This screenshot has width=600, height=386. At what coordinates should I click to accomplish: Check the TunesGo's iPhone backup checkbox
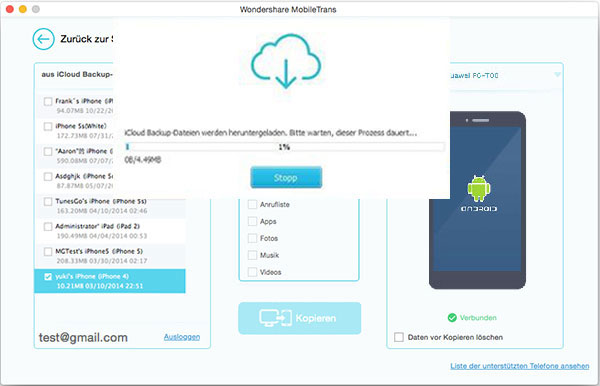point(48,201)
